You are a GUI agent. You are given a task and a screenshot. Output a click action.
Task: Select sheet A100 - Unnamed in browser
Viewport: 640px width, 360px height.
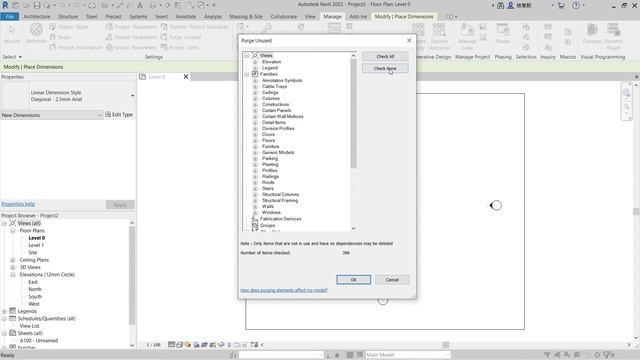pyautogui.click(x=39, y=341)
